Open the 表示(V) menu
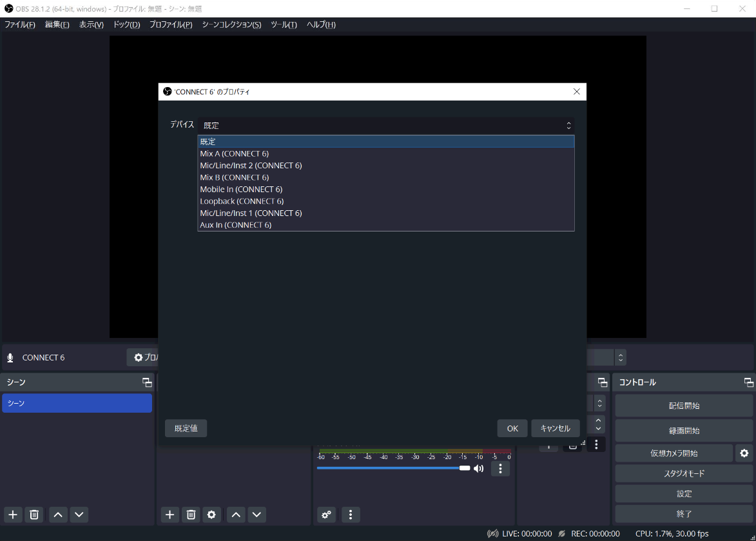Viewport: 756px width, 541px height. click(x=92, y=25)
